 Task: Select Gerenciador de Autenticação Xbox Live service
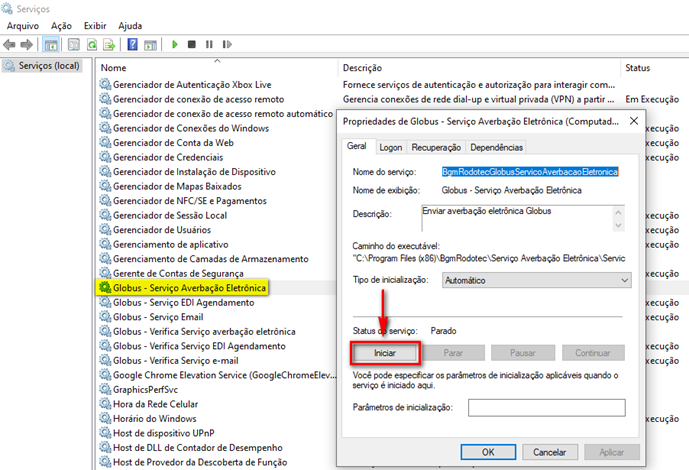(192, 85)
